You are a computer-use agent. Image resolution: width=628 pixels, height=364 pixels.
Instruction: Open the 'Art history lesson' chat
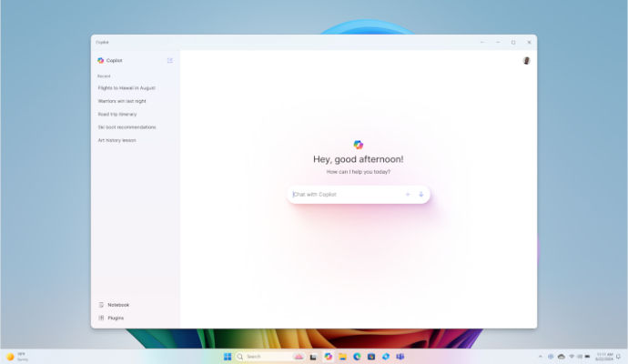click(x=116, y=140)
